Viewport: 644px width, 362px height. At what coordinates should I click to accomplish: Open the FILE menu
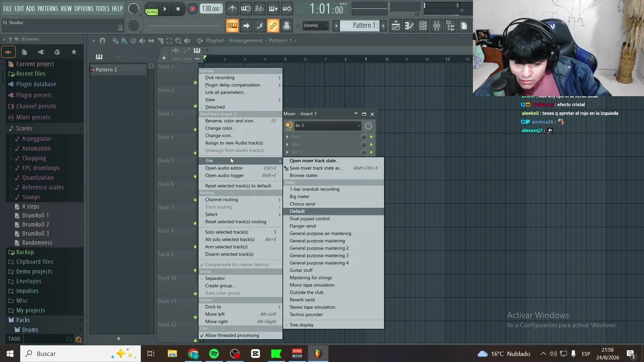[x=8, y=9]
